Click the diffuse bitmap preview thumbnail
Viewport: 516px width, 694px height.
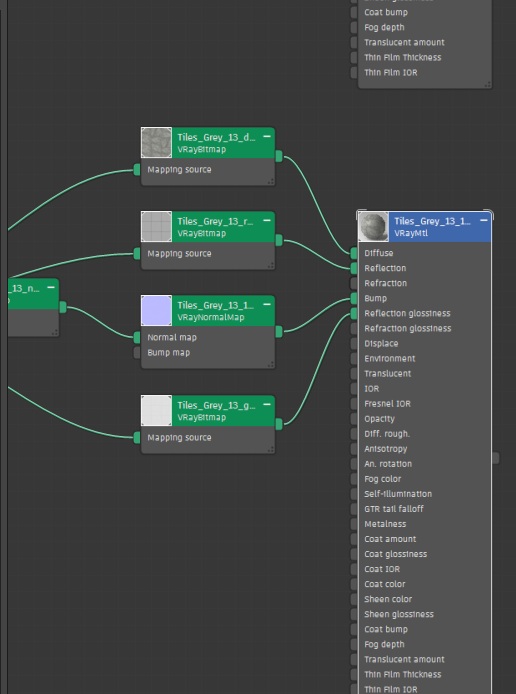tap(156, 143)
